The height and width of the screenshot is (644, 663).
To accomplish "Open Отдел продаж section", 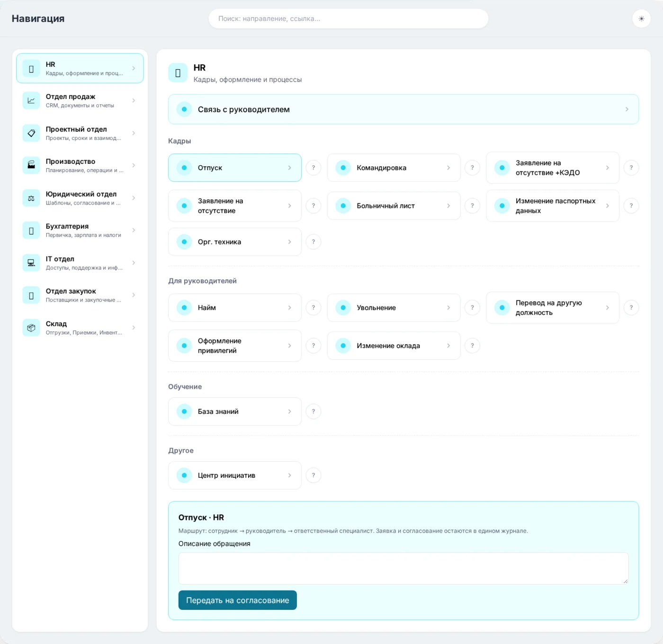I will [x=80, y=100].
